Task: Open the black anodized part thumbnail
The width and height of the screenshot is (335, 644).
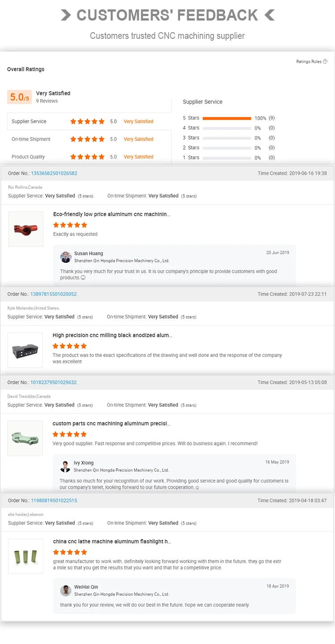Action: click(25, 350)
